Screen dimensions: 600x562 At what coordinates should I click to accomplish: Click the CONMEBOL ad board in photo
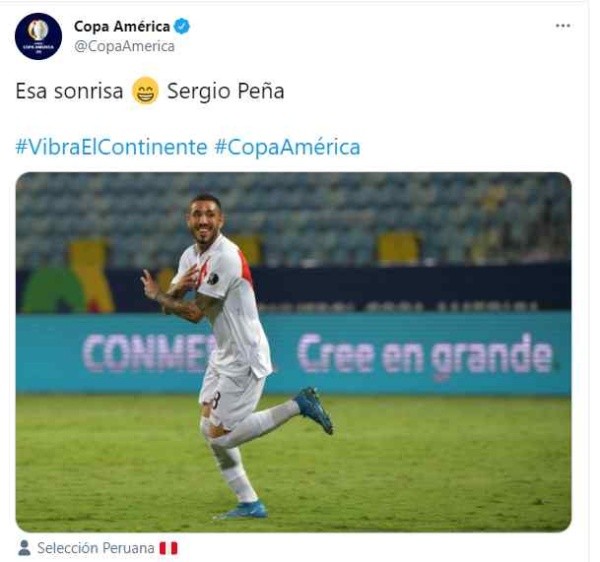[x=147, y=353]
